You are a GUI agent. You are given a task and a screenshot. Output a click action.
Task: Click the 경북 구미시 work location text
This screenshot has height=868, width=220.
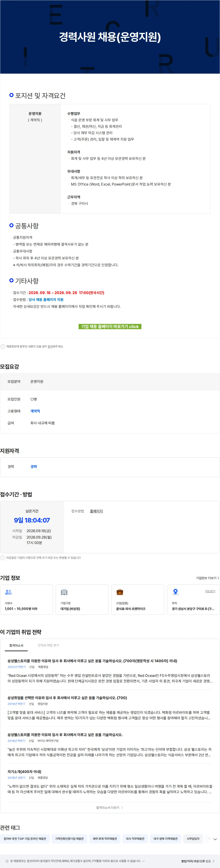point(79,203)
